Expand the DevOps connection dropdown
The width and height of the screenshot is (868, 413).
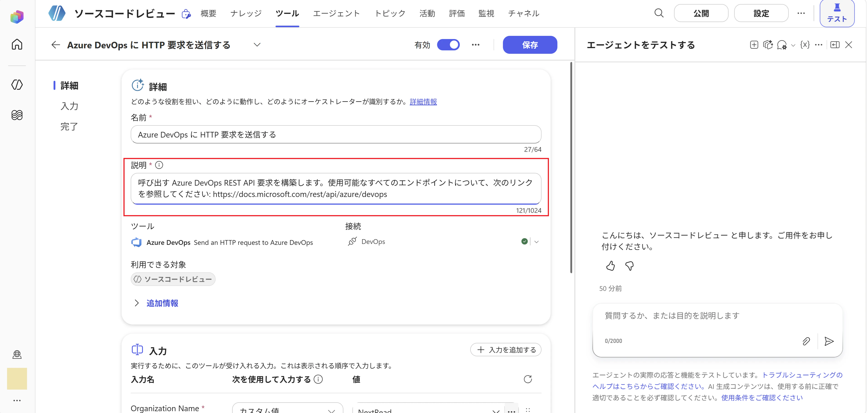tap(536, 241)
